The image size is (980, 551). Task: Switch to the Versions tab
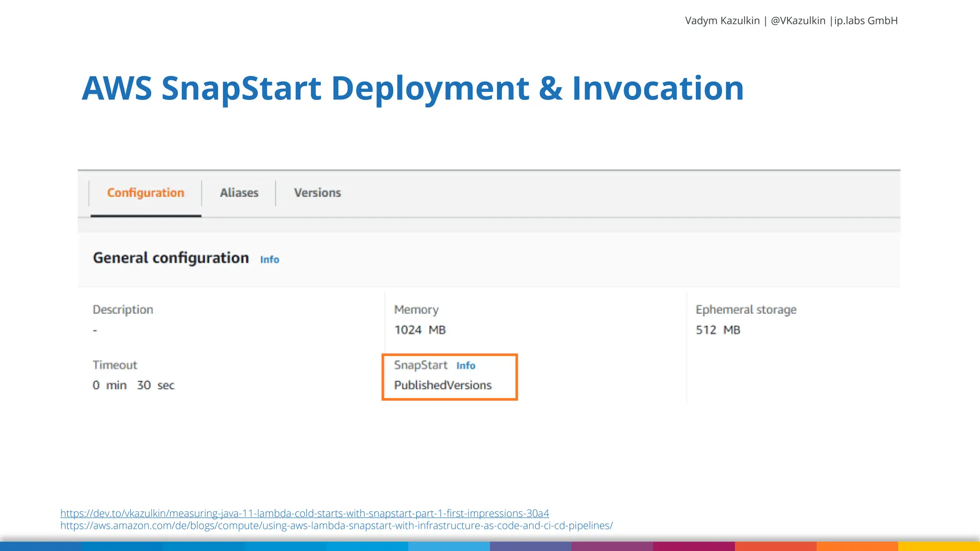coord(317,193)
